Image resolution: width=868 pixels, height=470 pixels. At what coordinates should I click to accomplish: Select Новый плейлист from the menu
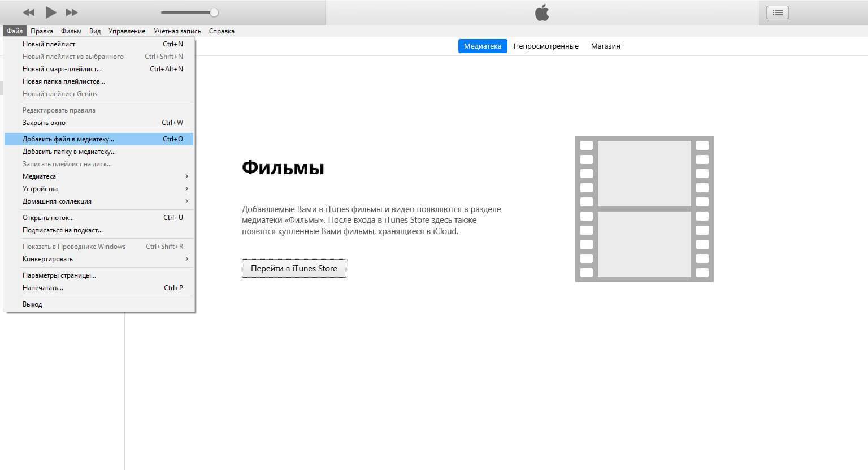[x=49, y=44]
